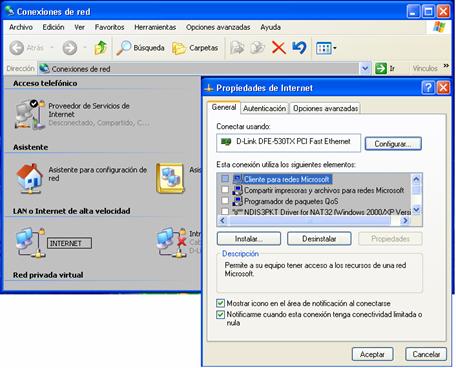The height and width of the screenshot is (368, 456).
Task: Uncheck Mostrar icono en el área de notificación
Action: (x=220, y=303)
